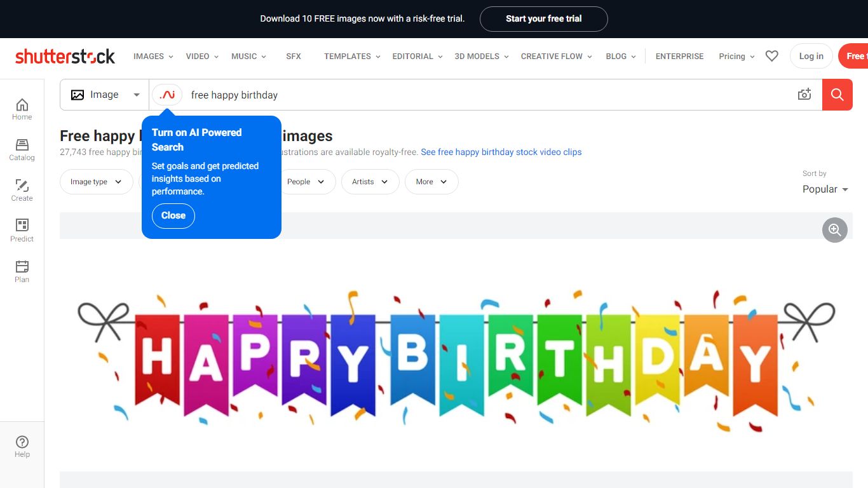Open the Happy Birthday banner image

456,356
